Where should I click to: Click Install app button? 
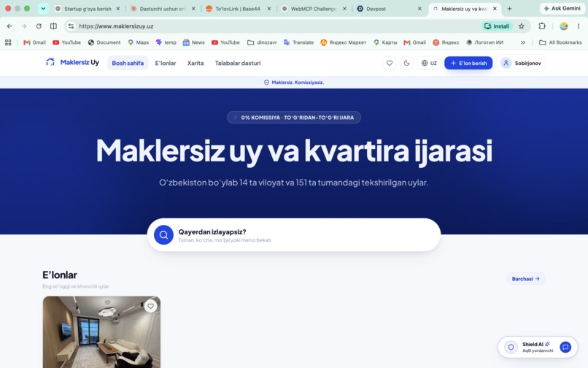[x=497, y=26]
